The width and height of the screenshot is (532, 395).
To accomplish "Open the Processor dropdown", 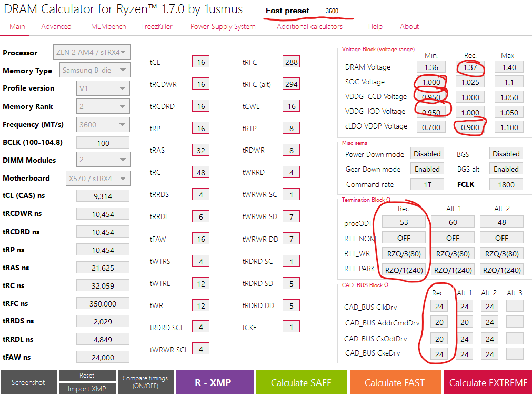I will (x=92, y=52).
